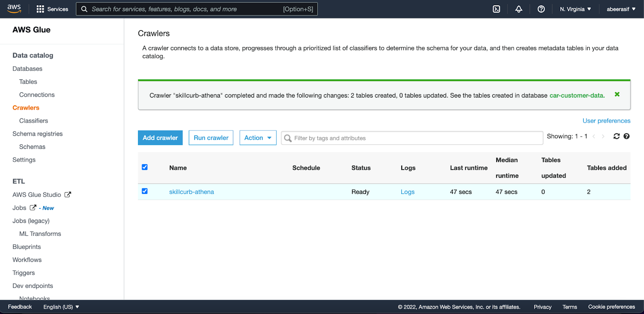This screenshot has width=644, height=314.
Task: Open the N. Virginia region dropdown
Action: coord(576,9)
